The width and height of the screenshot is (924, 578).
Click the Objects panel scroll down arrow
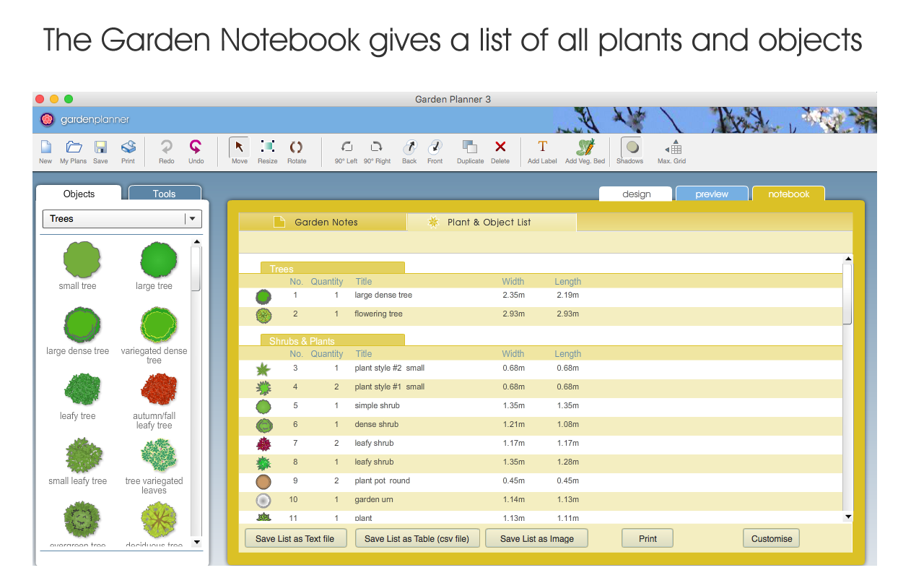coord(196,542)
